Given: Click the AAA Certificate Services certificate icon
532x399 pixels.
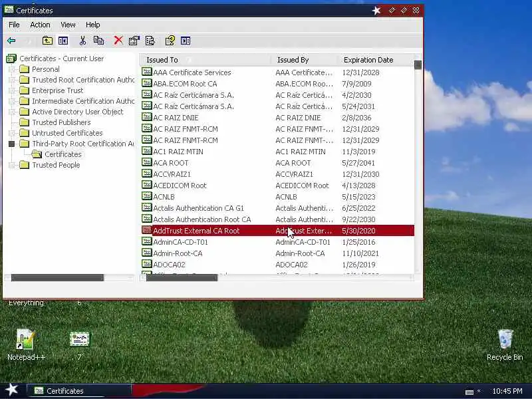Looking at the screenshot, I should 146,72.
